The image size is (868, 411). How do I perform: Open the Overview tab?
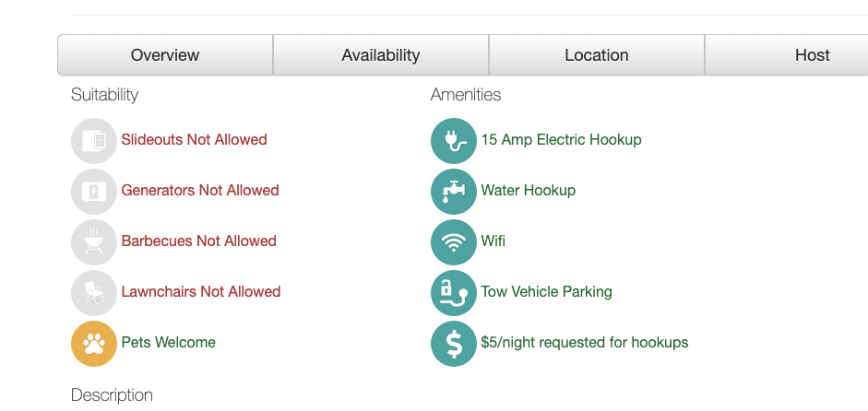click(x=165, y=54)
